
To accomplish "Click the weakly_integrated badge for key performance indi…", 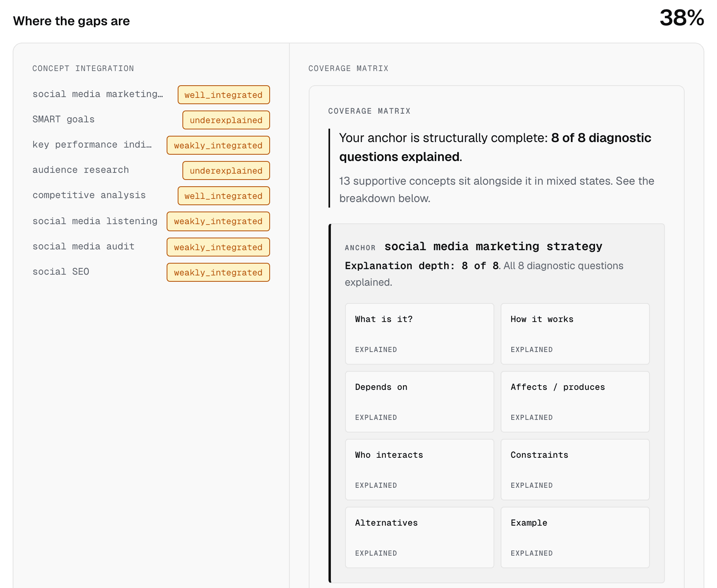I will coord(218,145).
